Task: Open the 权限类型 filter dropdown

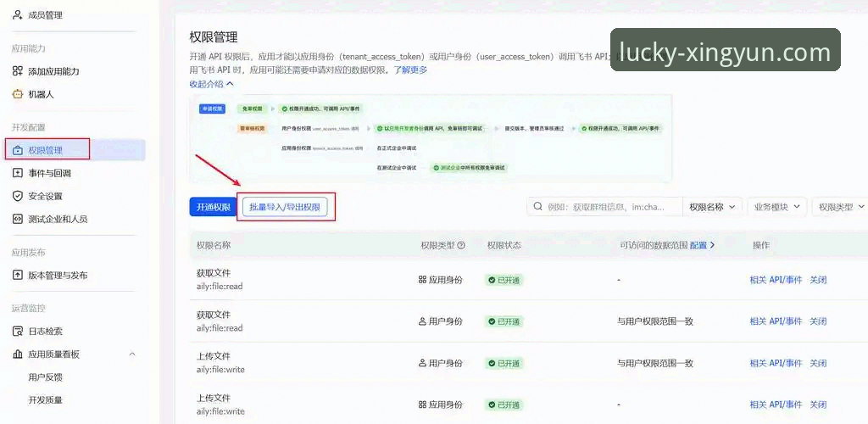Action: (x=841, y=206)
